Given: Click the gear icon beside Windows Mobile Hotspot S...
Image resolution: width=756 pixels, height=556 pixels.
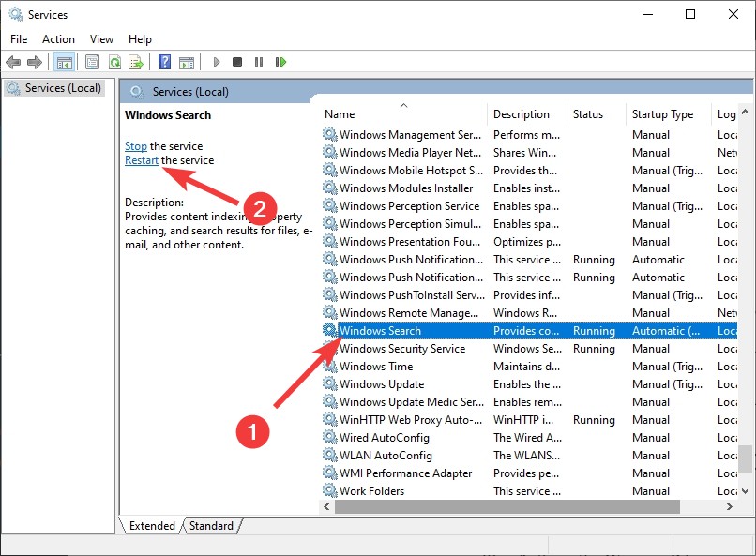Looking at the screenshot, I should point(330,170).
